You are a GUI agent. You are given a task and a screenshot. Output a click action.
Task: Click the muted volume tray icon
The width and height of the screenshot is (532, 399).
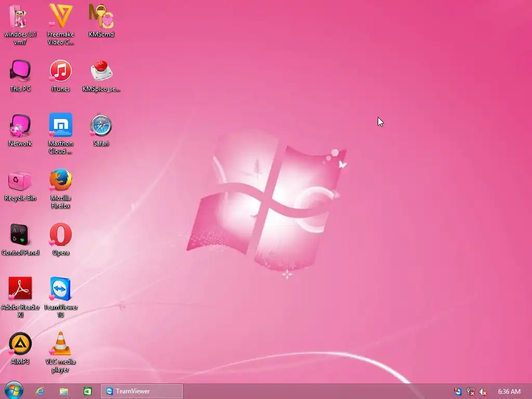coord(483,392)
